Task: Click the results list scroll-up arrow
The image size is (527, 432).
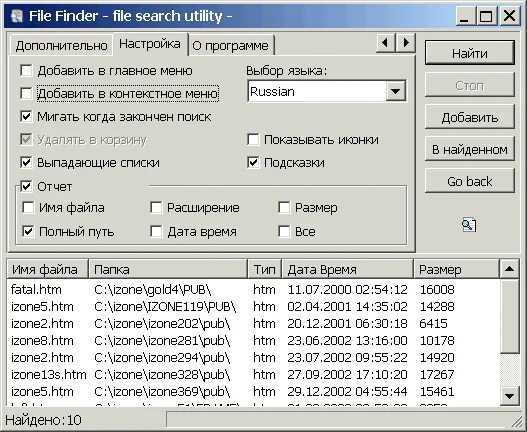Action: (x=510, y=268)
